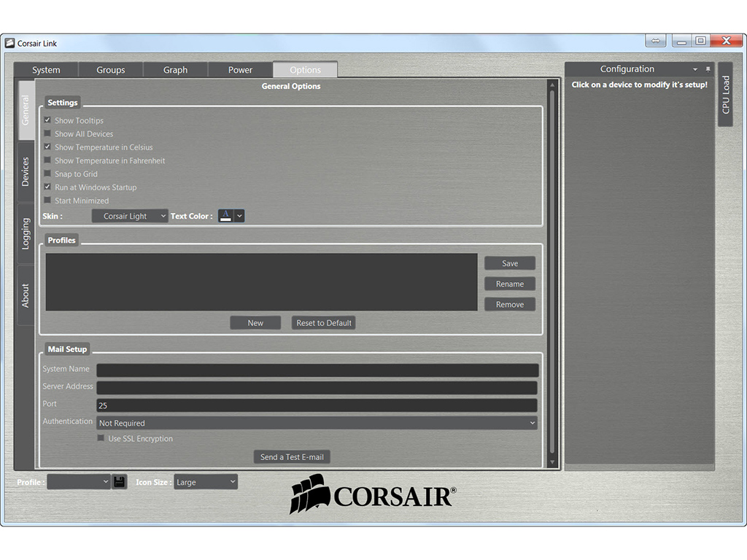
Task: Click the save profile floppy disk icon
Action: point(120,481)
